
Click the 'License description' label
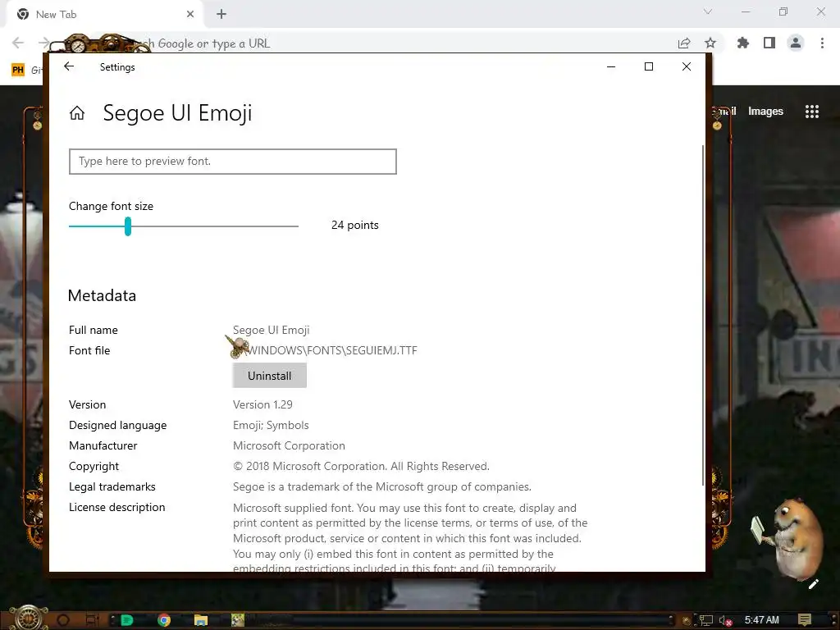click(116, 507)
